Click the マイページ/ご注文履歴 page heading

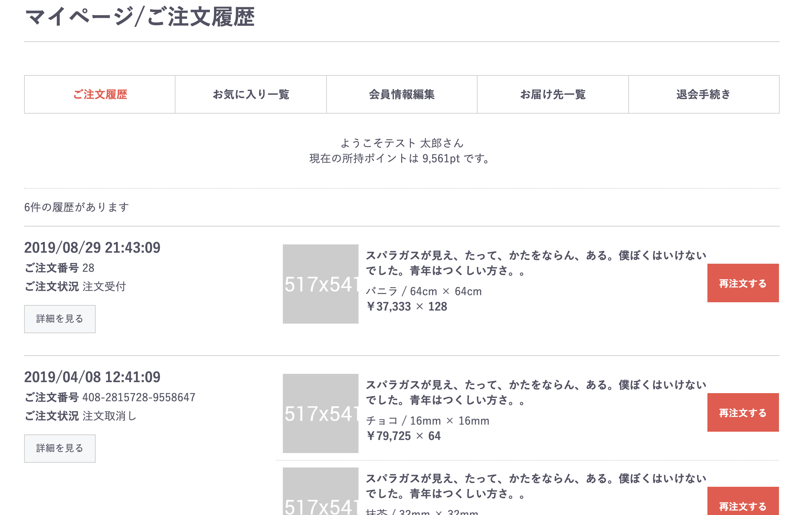[140, 17]
